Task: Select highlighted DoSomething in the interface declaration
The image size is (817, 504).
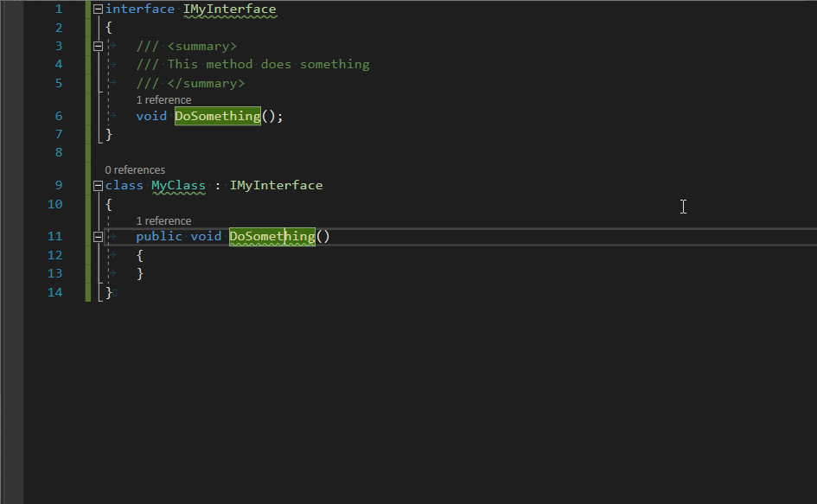Action: [218, 116]
